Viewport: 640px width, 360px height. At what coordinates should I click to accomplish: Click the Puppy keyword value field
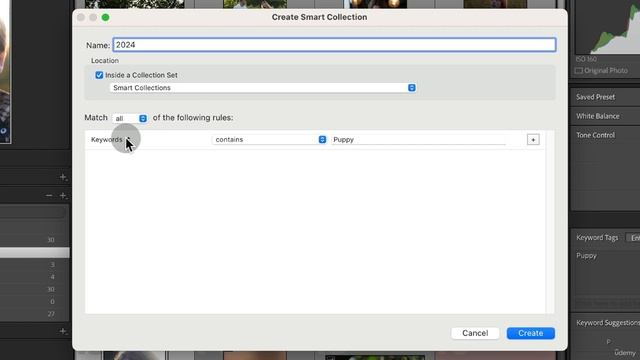coord(418,140)
